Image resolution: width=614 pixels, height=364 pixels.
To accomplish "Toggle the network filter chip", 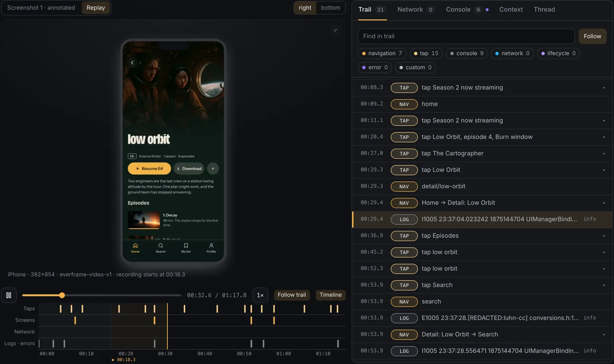I will [512, 53].
